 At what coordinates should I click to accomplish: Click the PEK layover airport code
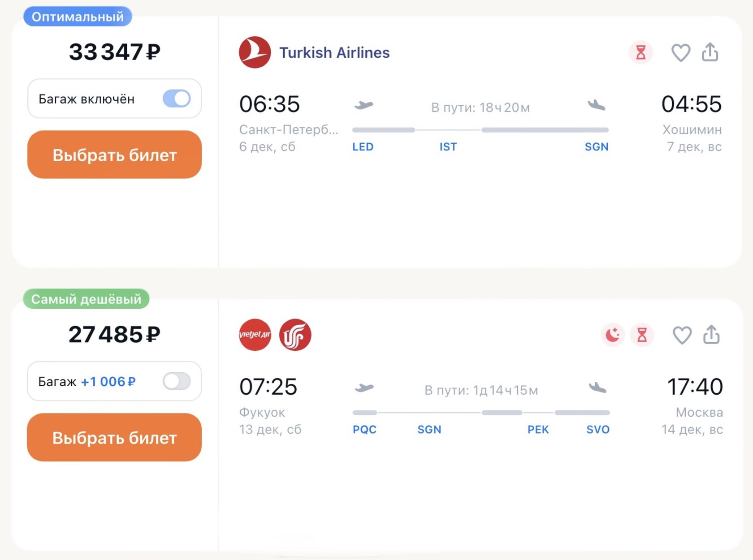[x=538, y=430]
